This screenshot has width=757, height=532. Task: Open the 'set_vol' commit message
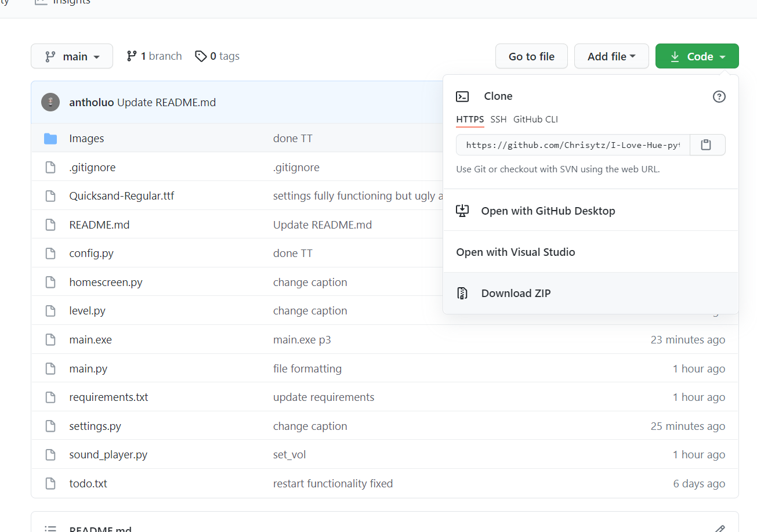point(289,454)
